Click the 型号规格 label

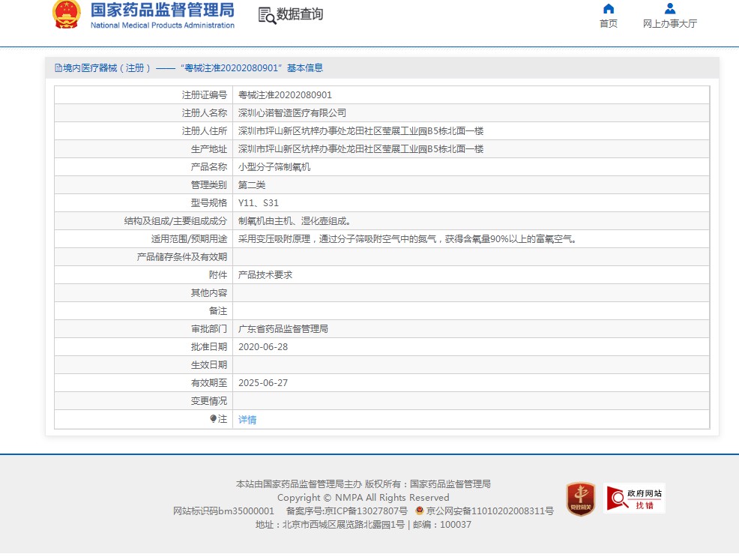(x=209, y=203)
